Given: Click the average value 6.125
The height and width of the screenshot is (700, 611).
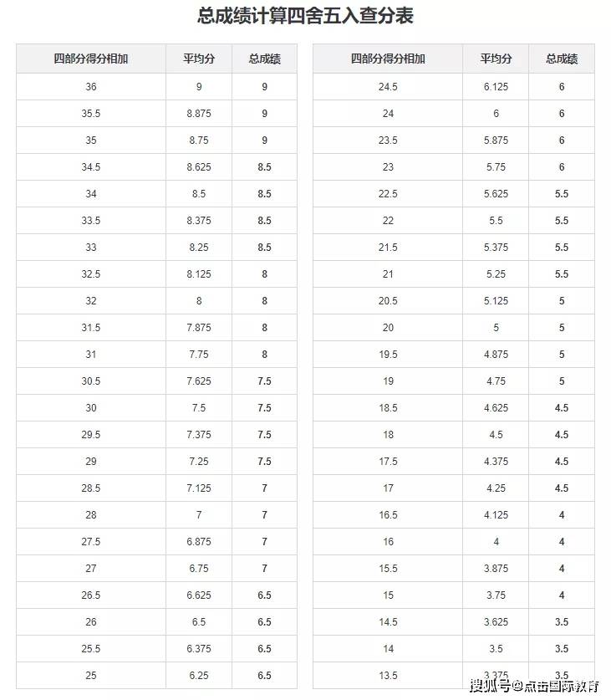Looking at the screenshot, I should click(x=496, y=87).
